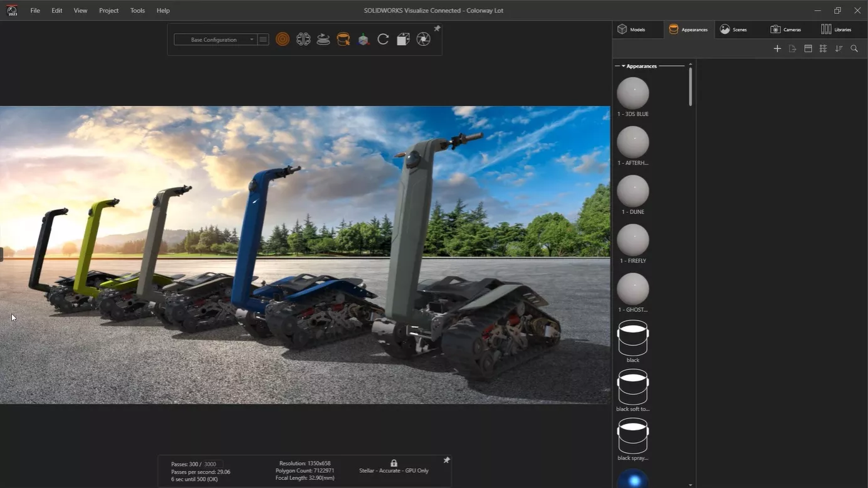The height and width of the screenshot is (488, 868).
Task: Unpin the main toolbar pin
Action: pos(437,29)
